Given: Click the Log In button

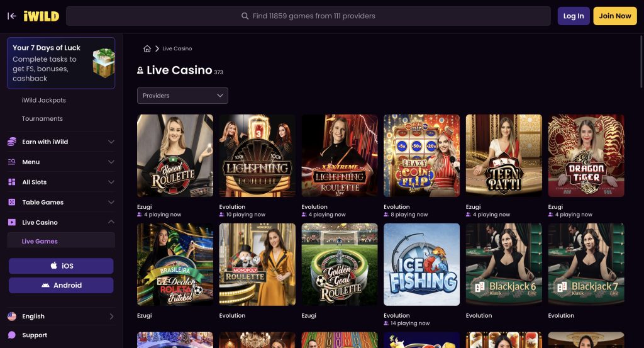Looking at the screenshot, I should pyautogui.click(x=574, y=16).
